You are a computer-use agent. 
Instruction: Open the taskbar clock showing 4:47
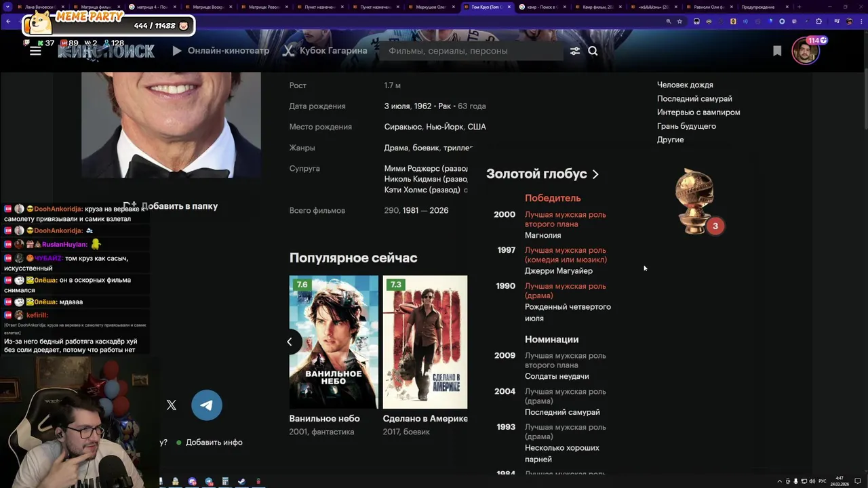click(840, 481)
